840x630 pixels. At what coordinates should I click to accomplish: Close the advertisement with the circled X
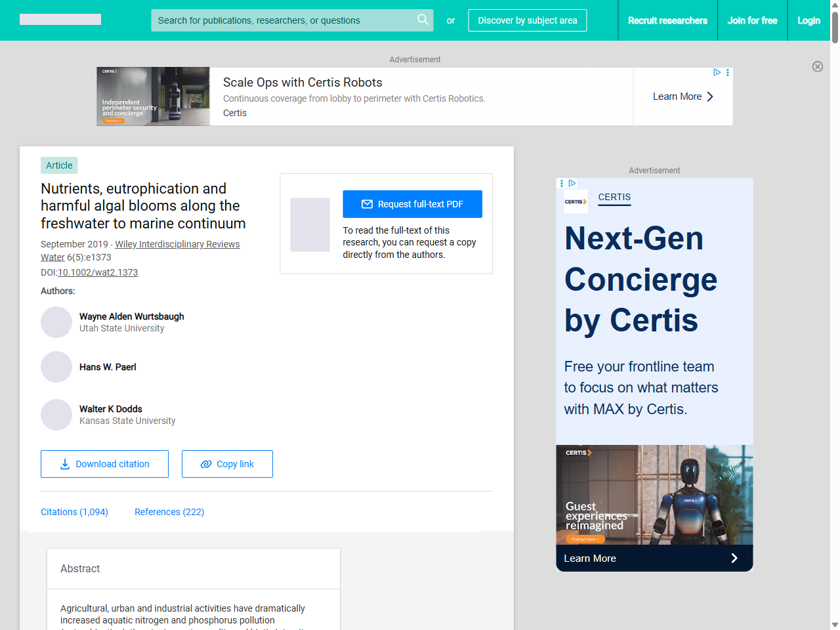point(817,66)
